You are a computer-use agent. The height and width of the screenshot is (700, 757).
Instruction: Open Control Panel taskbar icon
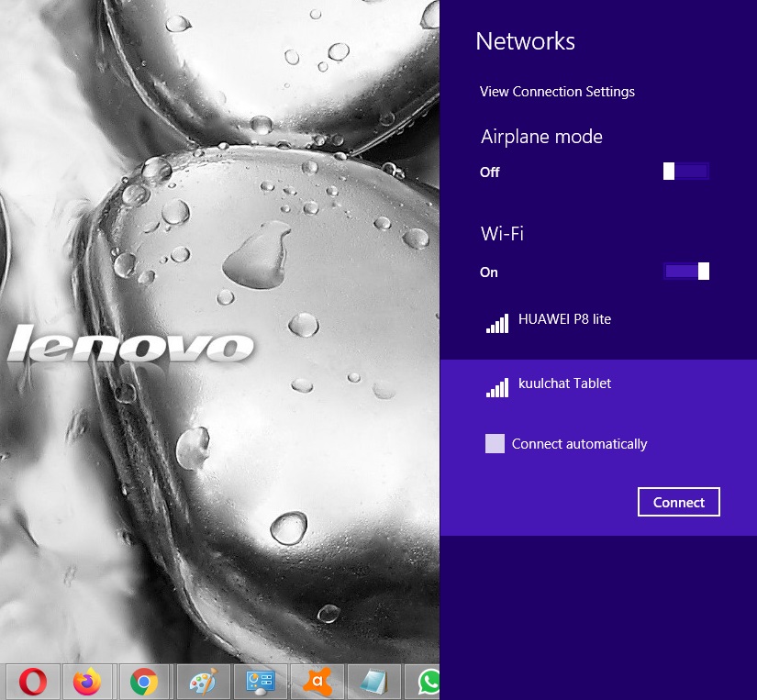click(261, 682)
